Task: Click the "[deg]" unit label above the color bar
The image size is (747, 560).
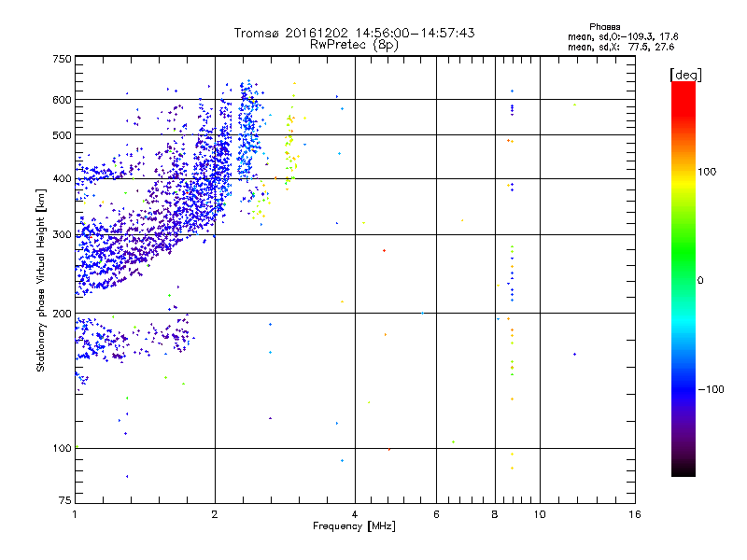Action: coord(685,75)
